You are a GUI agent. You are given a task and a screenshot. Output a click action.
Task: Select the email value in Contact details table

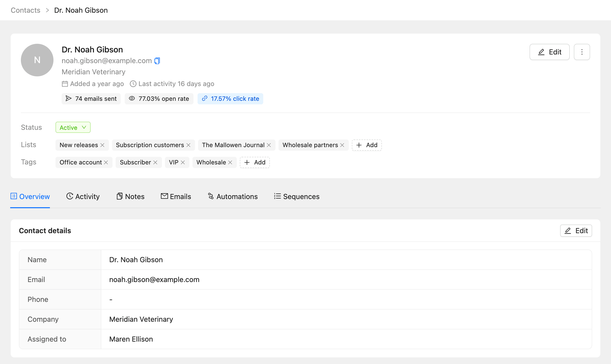[154, 279]
